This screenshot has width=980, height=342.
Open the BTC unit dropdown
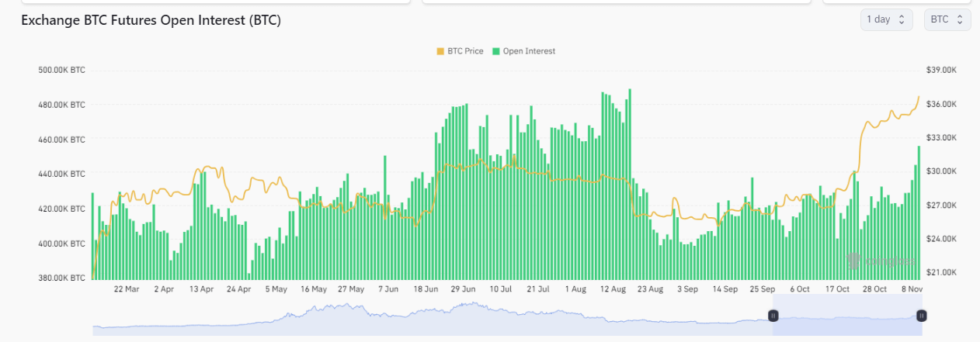pyautogui.click(x=947, y=19)
